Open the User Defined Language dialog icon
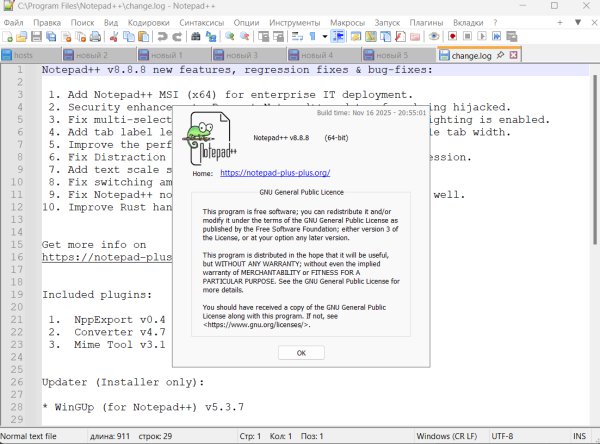Image resolution: width=600 pixels, height=444 pixels. pyautogui.click(x=356, y=37)
